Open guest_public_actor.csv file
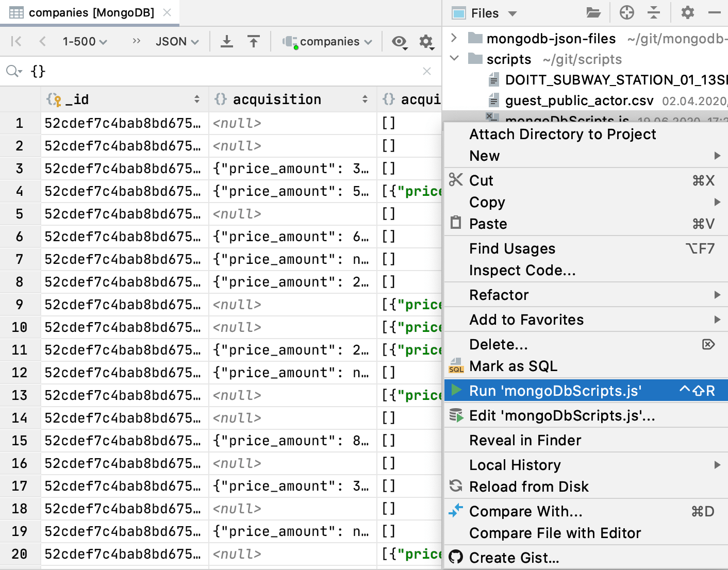The width and height of the screenshot is (728, 570). tap(578, 100)
